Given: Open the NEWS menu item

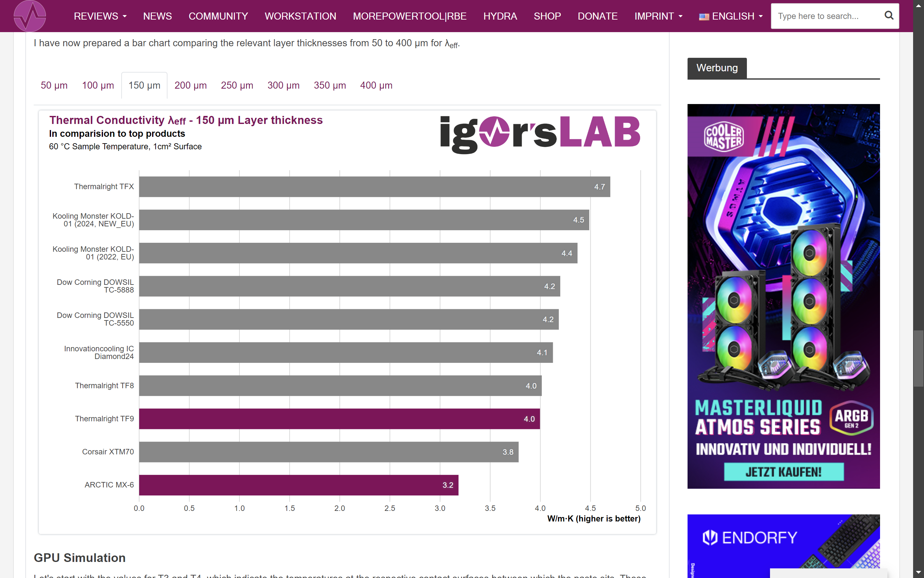Looking at the screenshot, I should tap(157, 16).
